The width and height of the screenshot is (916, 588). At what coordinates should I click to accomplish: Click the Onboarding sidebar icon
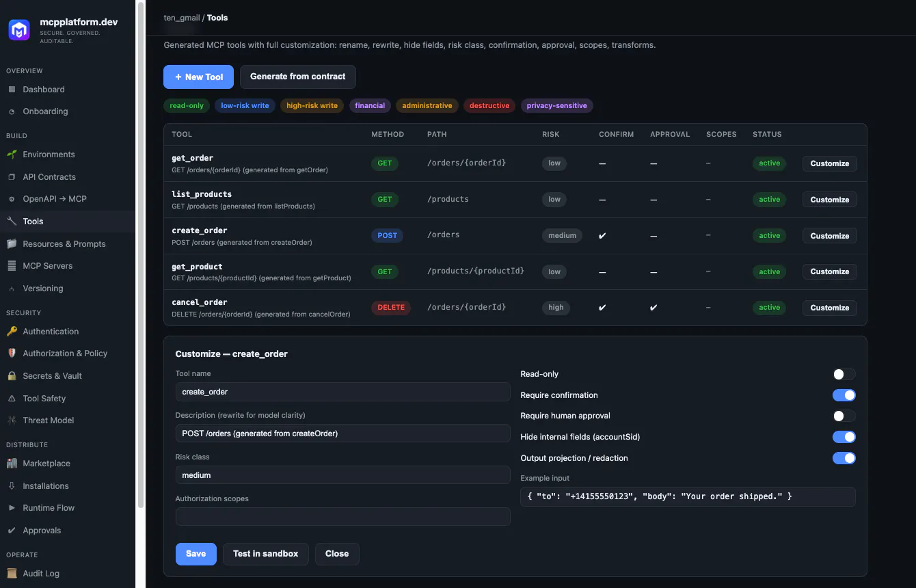click(x=12, y=111)
